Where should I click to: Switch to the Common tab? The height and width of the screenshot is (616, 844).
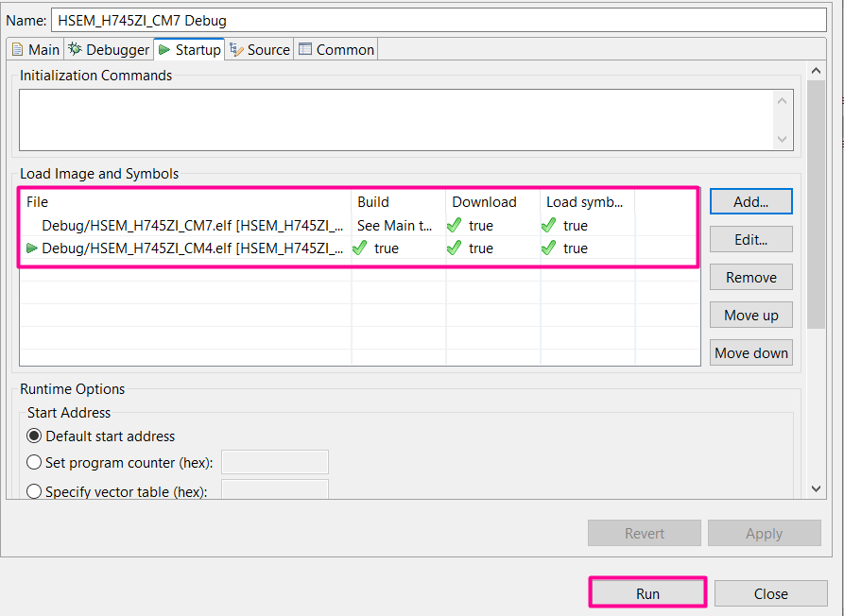pos(336,49)
